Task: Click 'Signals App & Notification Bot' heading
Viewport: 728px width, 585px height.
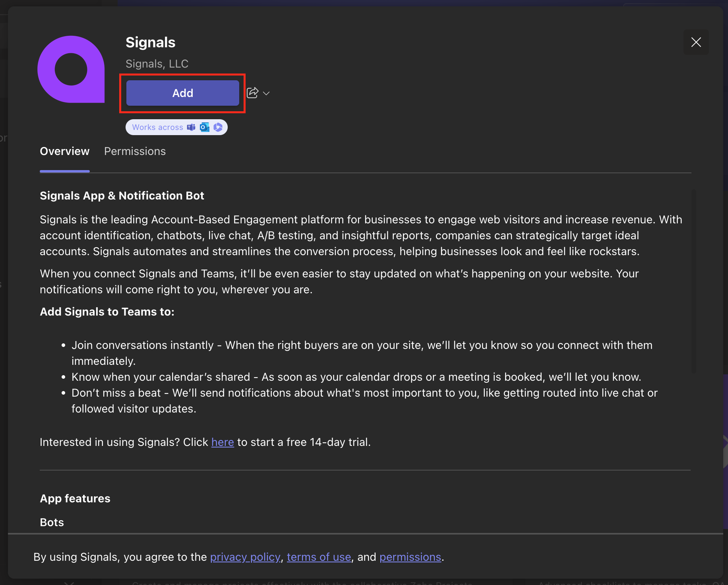Action: [122, 196]
